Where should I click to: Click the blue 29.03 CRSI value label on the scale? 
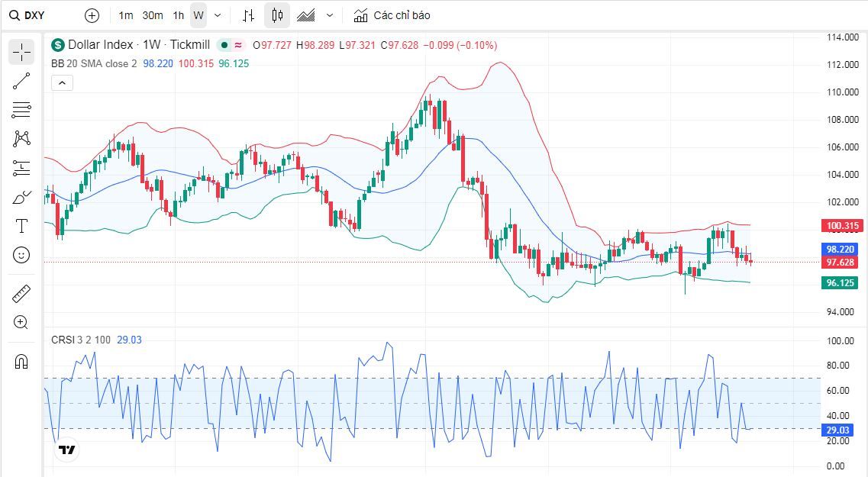(x=837, y=430)
